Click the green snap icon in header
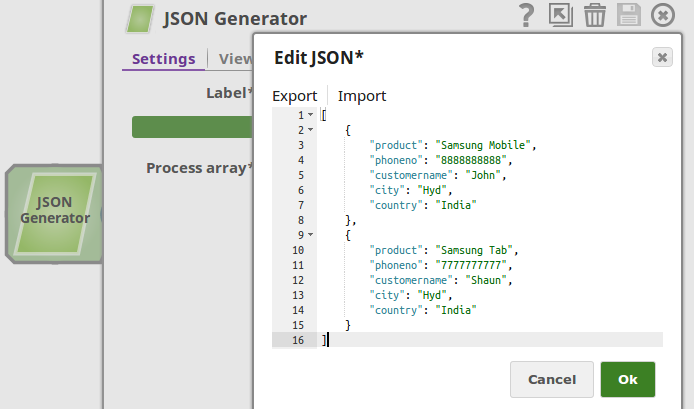The image size is (694, 409). coord(140,19)
